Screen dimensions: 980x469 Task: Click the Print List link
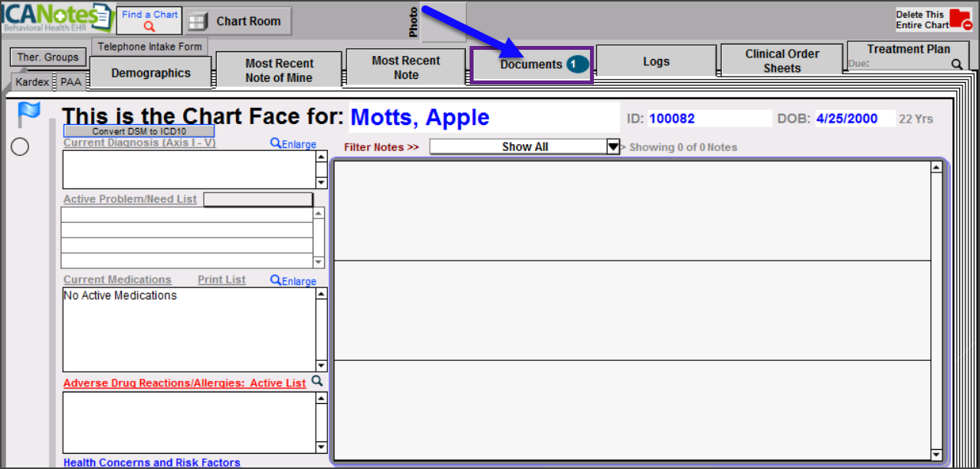[221, 280]
